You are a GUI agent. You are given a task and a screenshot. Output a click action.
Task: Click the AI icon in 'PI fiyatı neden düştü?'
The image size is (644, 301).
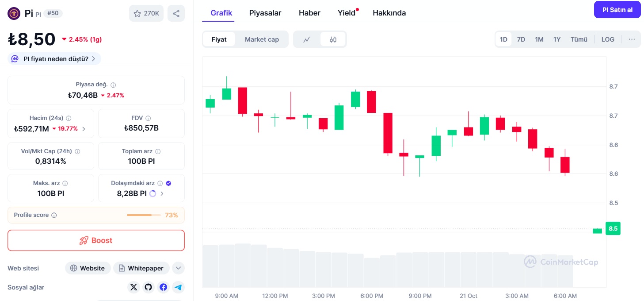click(x=15, y=59)
